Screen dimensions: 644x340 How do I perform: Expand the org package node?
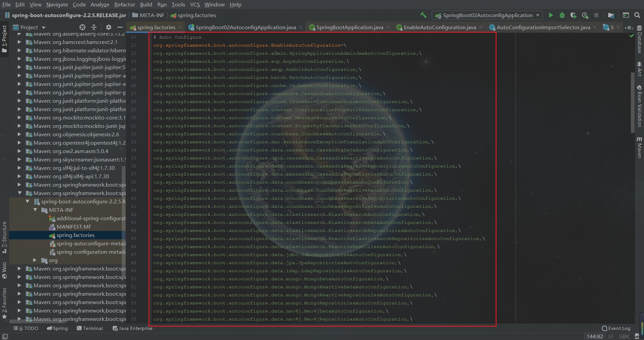(35, 260)
